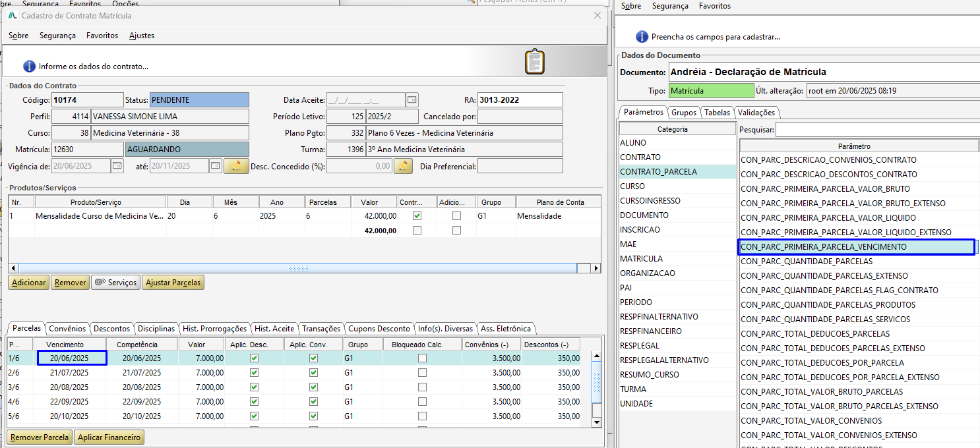Select parameter CON_PARC_QUANTIDADE_PARCELAS

pos(858,262)
